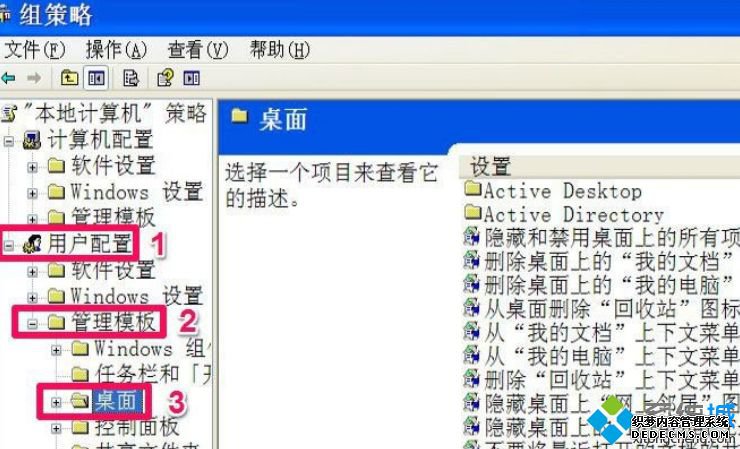The height and width of the screenshot is (449, 740).
Task: Collapse 管理模板 under 用户配置
Action: coord(32,324)
